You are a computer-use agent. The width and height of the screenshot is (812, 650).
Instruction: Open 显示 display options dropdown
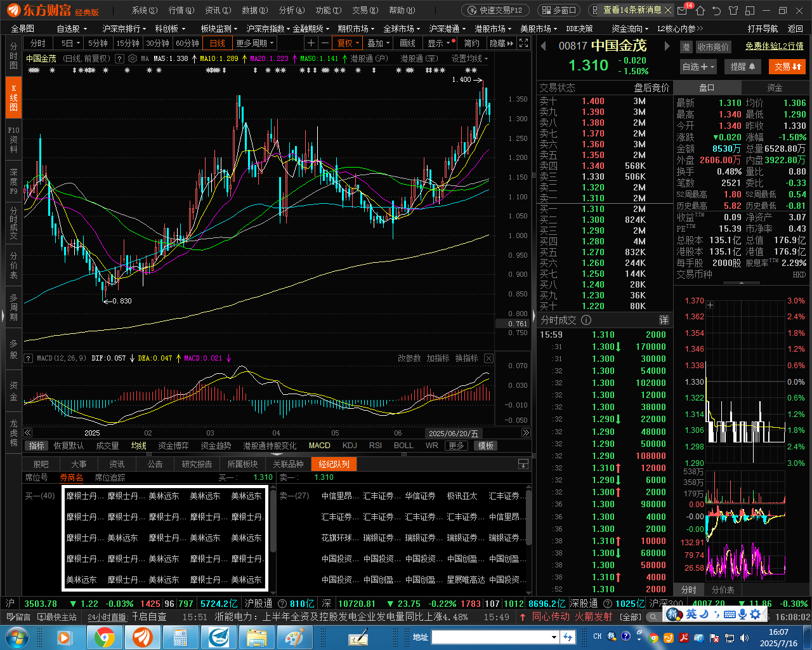pyautogui.click(x=439, y=43)
